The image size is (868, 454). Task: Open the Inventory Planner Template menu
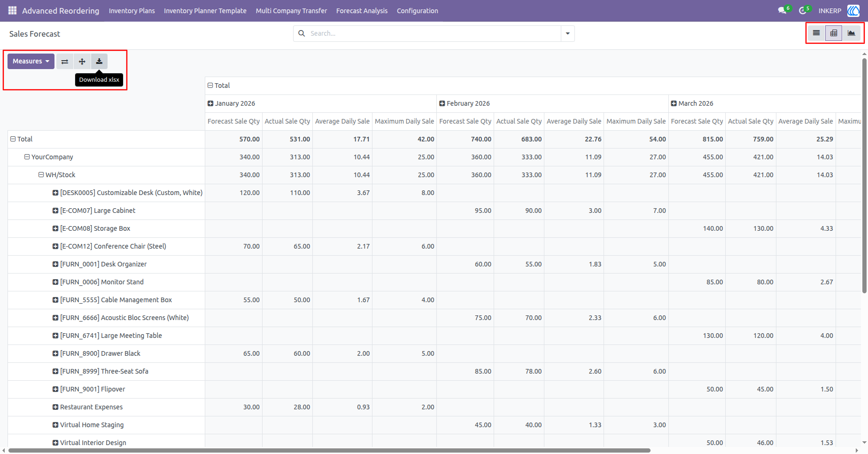click(205, 10)
